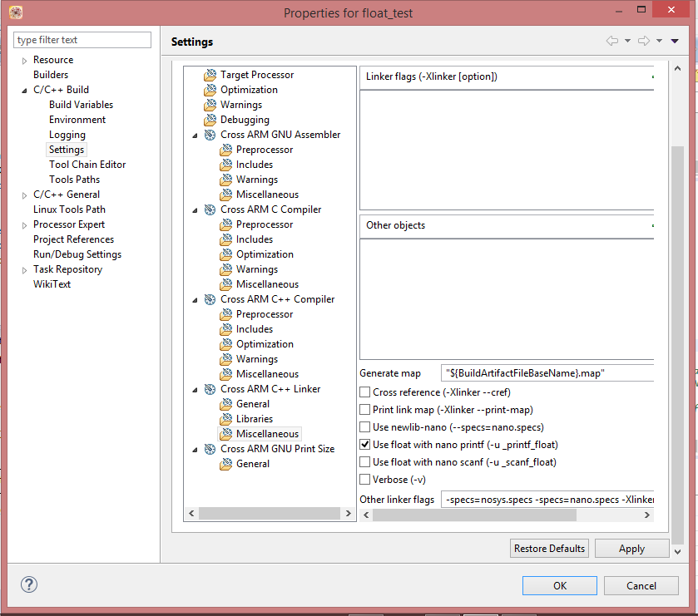Click the Cross ARM GNU Print Size icon
The width and height of the screenshot is (698, 616).
[x=210, y=449]
